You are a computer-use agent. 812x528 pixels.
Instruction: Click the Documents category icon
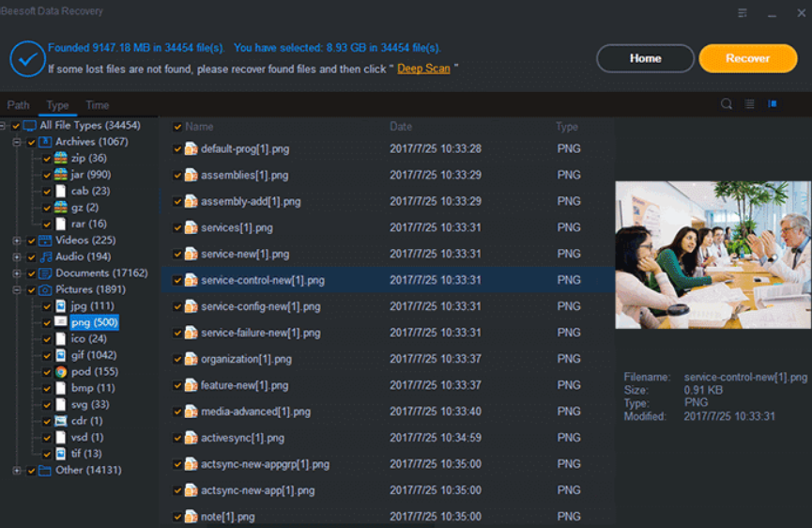tap(45, 273)
